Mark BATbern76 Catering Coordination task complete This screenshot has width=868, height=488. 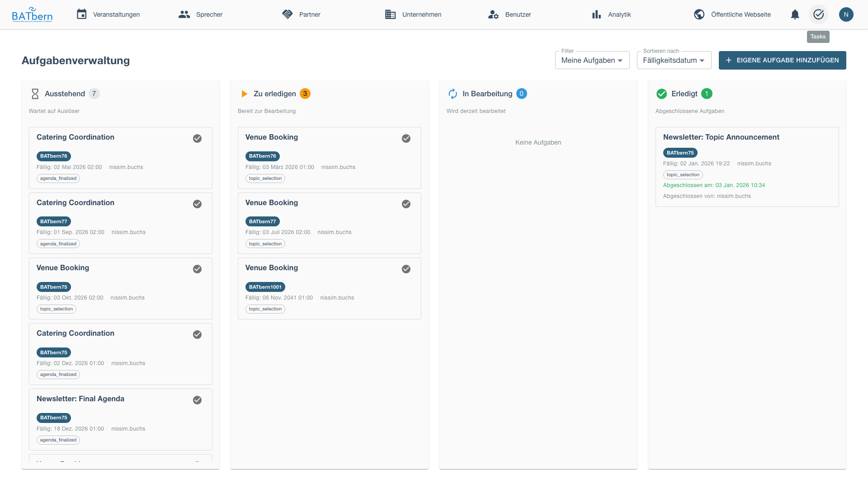coord(198,139)
